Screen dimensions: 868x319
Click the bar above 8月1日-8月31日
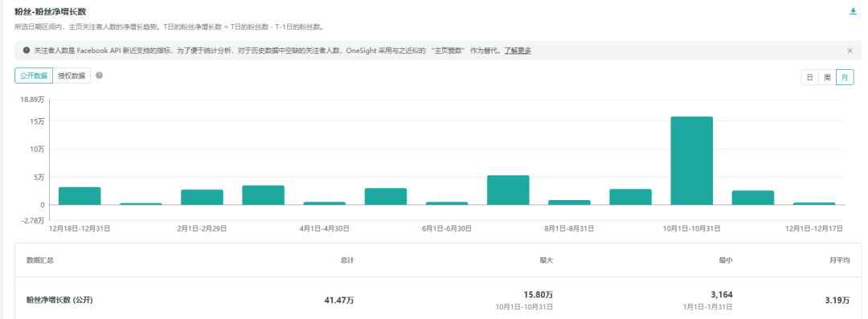click(x=569, y=202)
